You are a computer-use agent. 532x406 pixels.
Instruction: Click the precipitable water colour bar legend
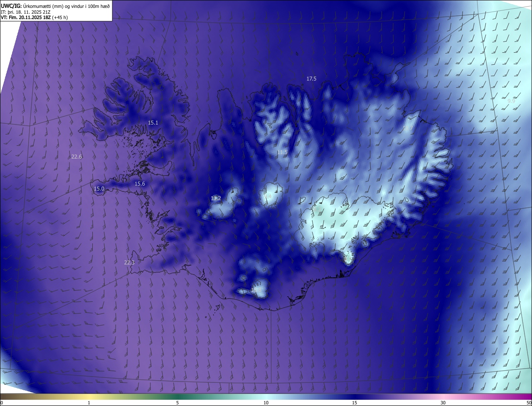pyautogui.click(x=266, y=396)
